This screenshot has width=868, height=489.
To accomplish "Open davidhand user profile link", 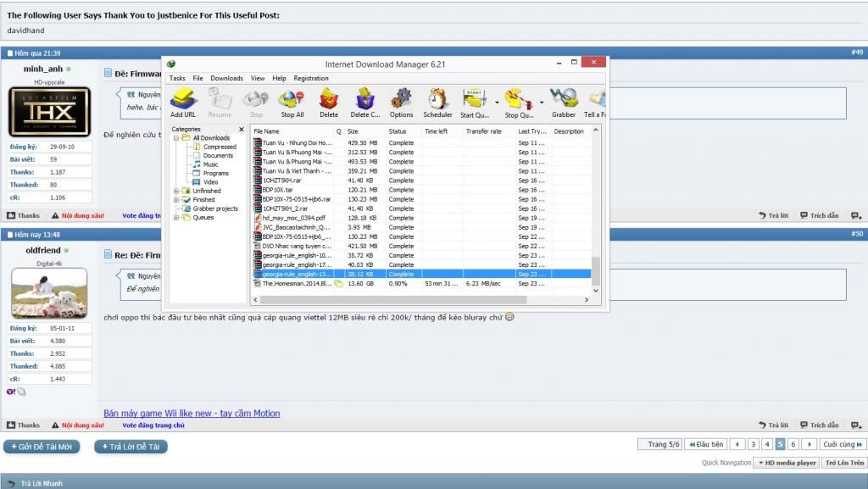I will point(25,31).
